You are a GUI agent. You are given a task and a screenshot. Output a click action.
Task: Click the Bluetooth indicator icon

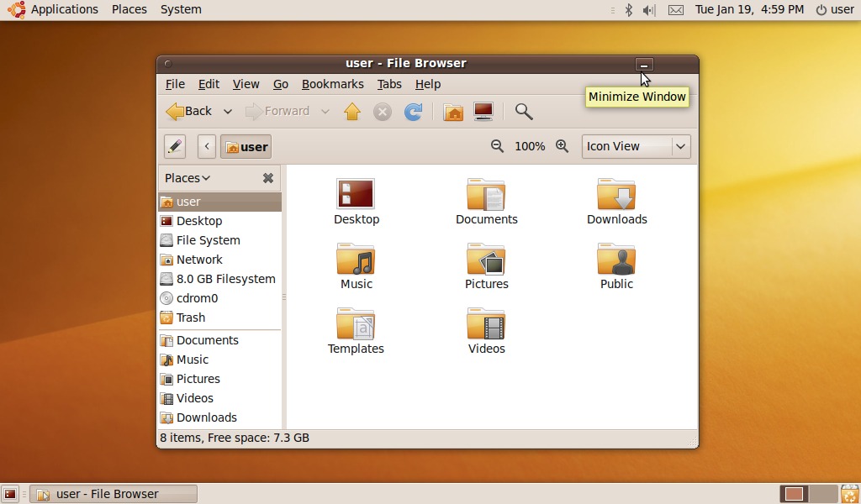629,10
